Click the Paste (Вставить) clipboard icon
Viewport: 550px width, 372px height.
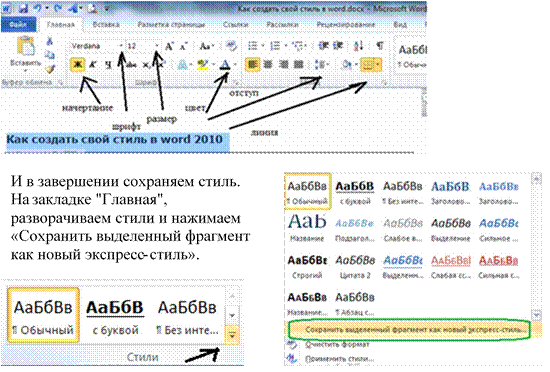coord(26,48)
